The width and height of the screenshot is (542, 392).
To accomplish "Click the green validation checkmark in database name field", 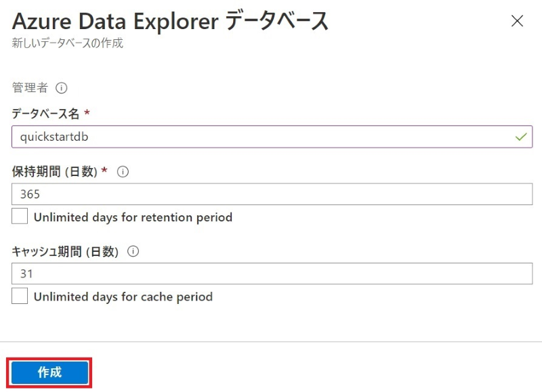I will [520, 137].
